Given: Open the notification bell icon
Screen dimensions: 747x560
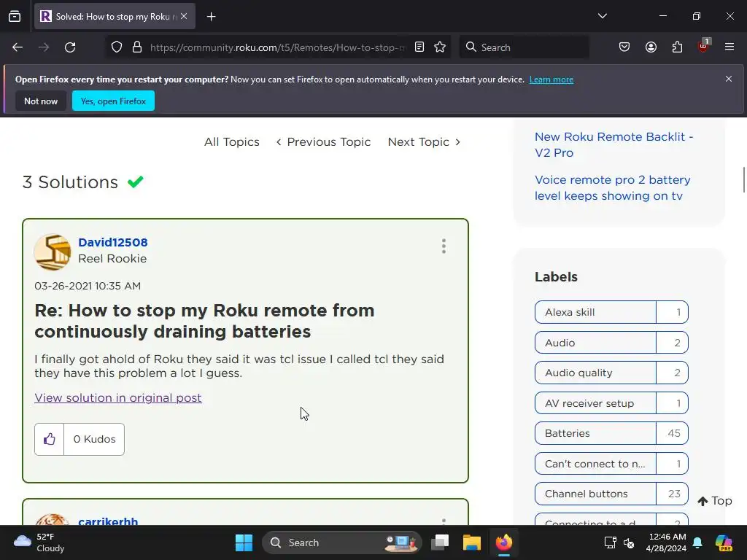Looking at the screenshot, I should pyautogui.click(x=697, y=542).
